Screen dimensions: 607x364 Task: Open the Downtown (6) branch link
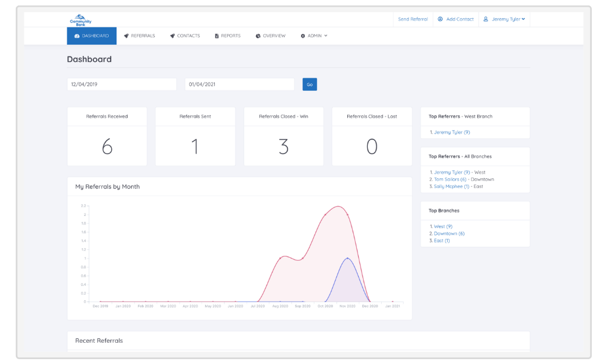click(449, 234)
